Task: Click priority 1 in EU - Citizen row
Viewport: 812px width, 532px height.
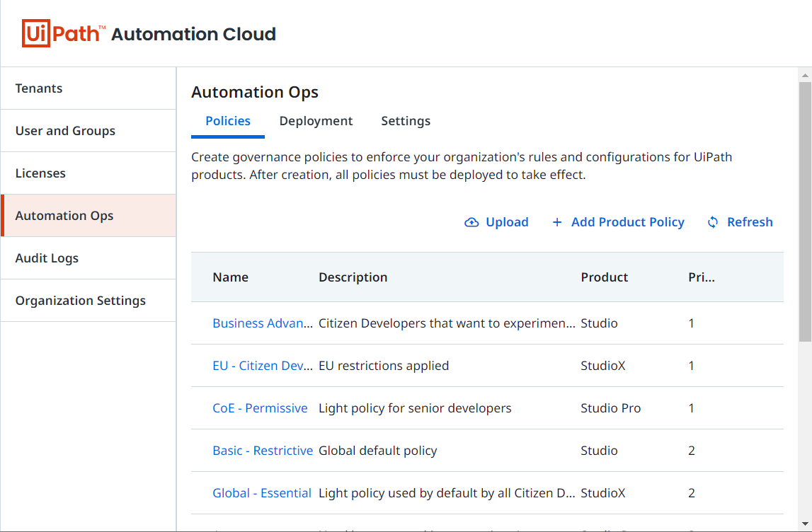Action: [692, 365]
